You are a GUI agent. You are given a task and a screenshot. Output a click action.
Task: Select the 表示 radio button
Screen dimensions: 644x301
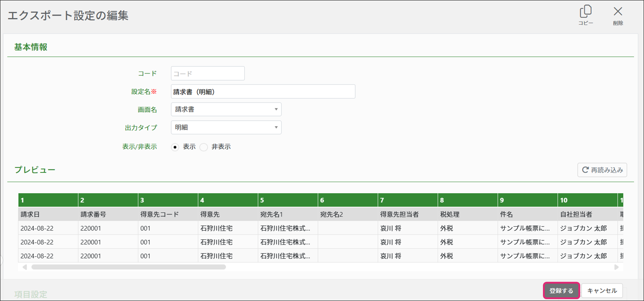[175, 147]
